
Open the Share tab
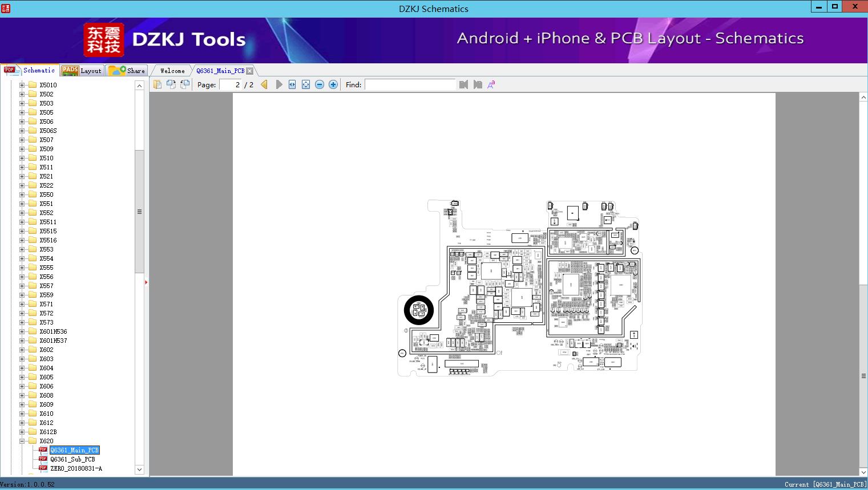click(x=127, y=71)
